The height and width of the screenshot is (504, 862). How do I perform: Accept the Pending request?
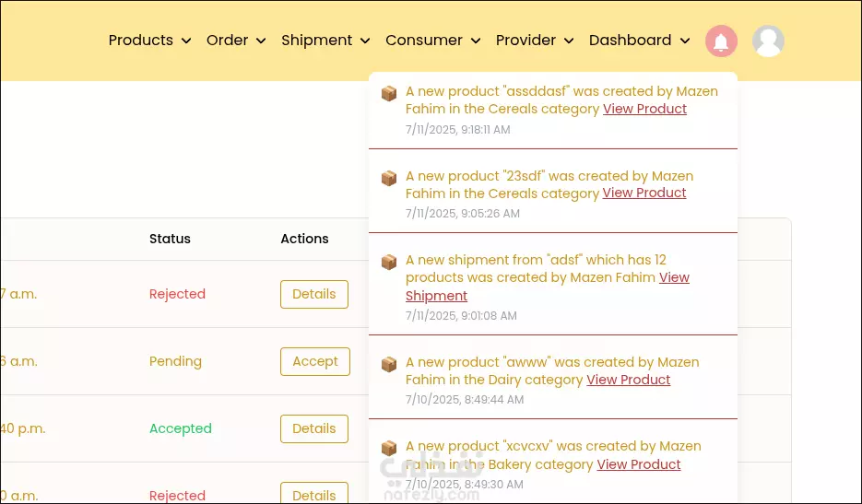click(x=315, y=362)
